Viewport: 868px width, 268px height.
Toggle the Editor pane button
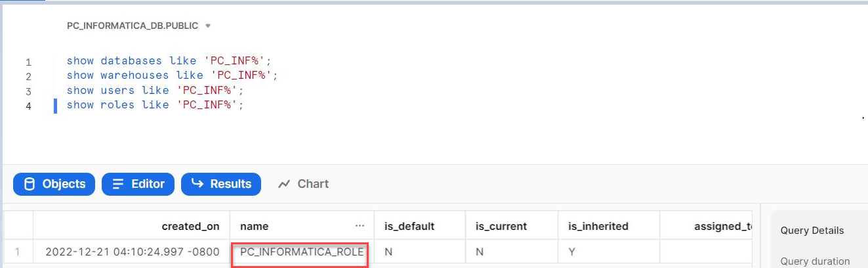point(138,184)
